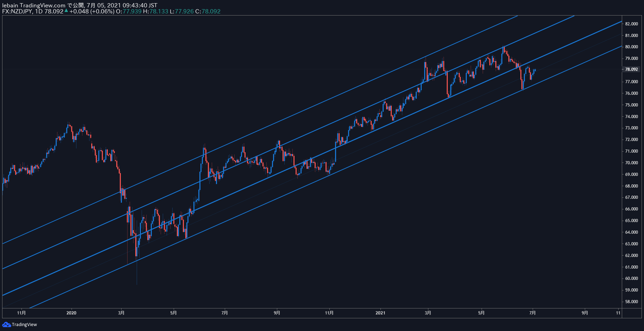Click the 60.000 price axis label
The image size is (644, 331).
[x=631, y=278]
